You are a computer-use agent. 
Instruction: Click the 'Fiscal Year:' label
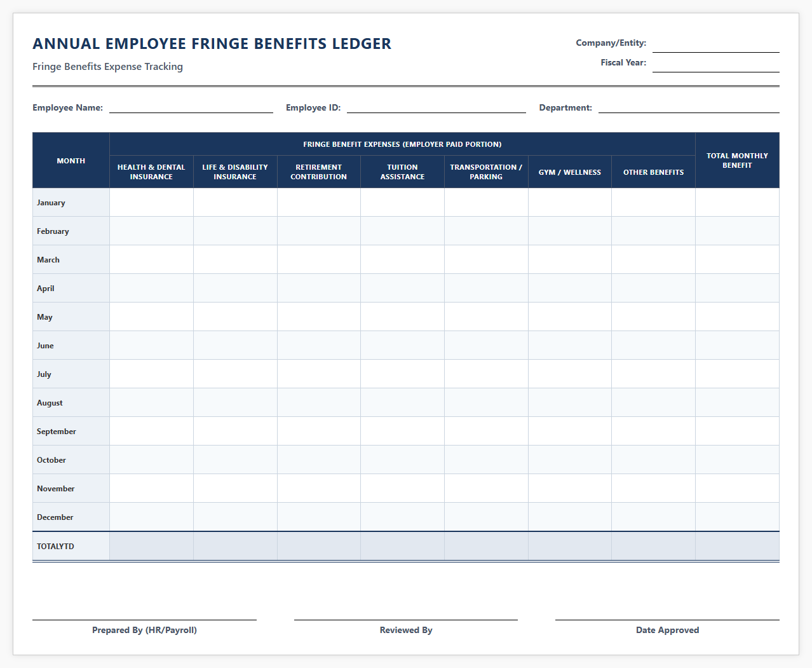point(623,62)
